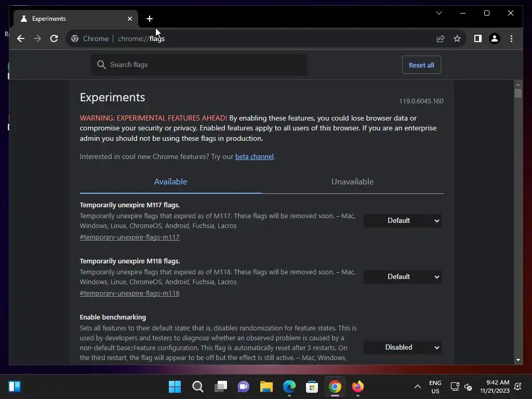Image resolution: width=532 pixels, height=399 pixels.
Task: Click the Temporarily unexpire M118 flags title
Action: 129,261
